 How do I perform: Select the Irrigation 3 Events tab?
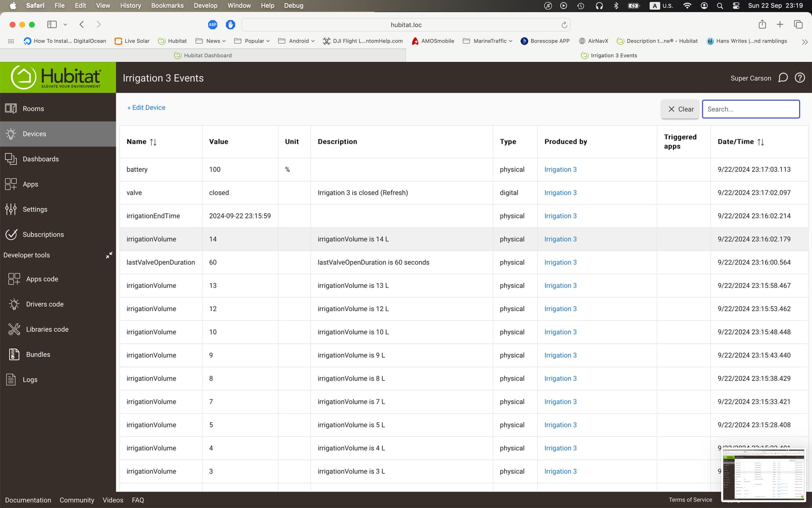tap(609, 55)
